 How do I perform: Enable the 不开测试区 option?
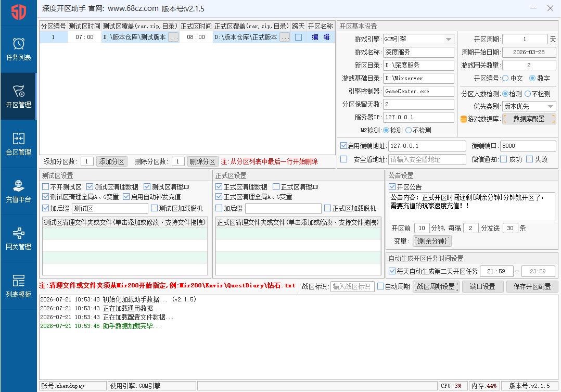45,187
